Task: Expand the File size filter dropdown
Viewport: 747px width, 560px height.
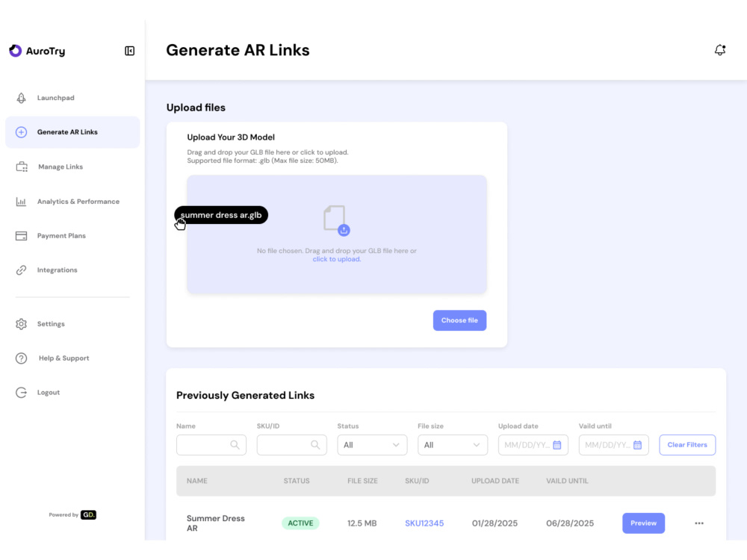Action: pos(453,445)
